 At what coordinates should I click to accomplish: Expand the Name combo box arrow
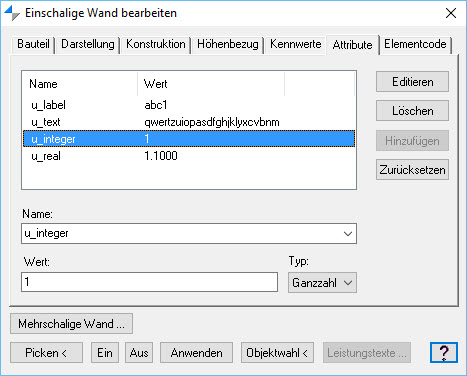348,234
